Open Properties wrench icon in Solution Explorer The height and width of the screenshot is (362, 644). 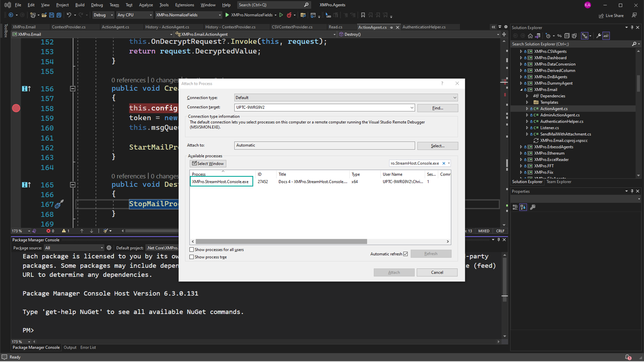599,36
